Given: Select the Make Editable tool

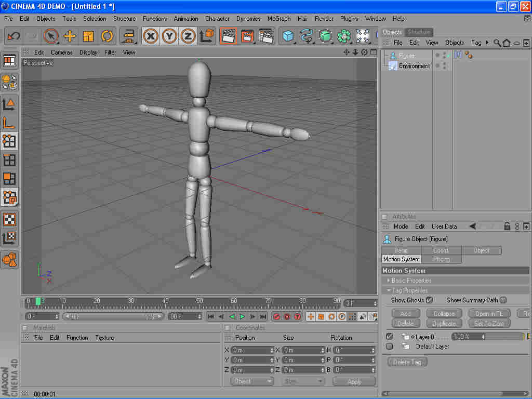Looking at the screenshot, I should coord(9,83).
